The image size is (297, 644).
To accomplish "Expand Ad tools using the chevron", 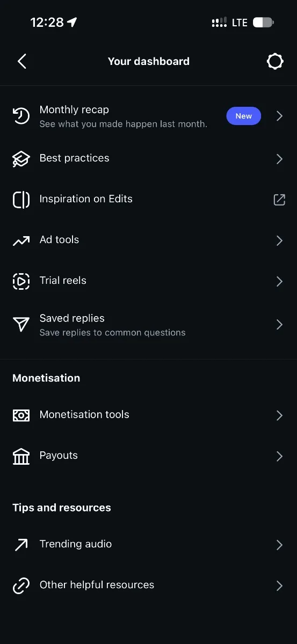I will pos(279,240).
